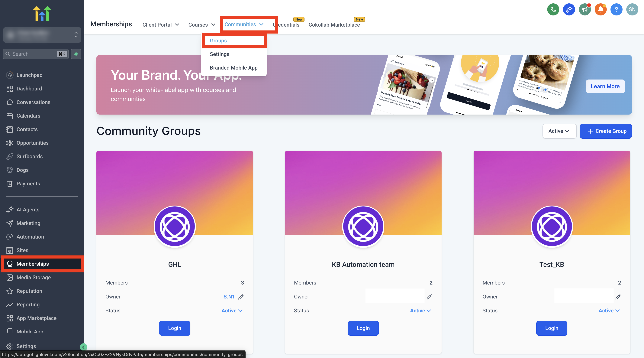
Task: Open Automation in the sidebar
Action: click(30, 237)
